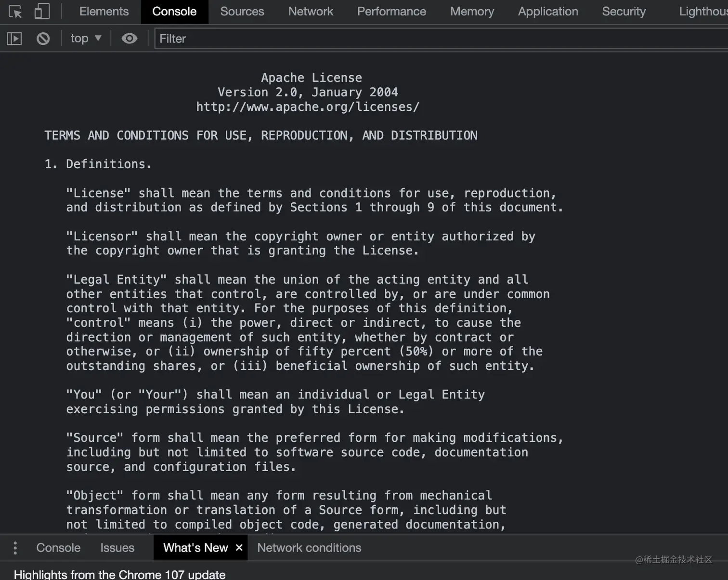
Task: Click the '1. Definitions.' line
Action: pos(98,164)
